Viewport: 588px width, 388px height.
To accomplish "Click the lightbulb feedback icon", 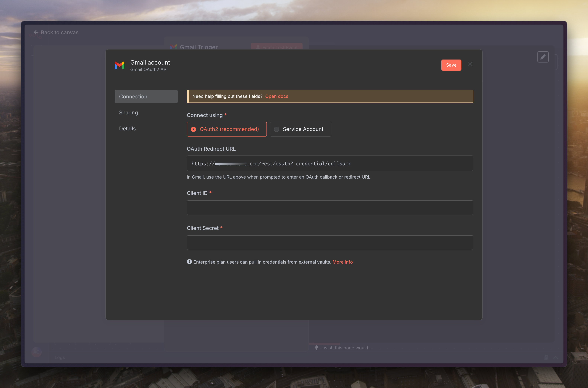I will 316,348.
